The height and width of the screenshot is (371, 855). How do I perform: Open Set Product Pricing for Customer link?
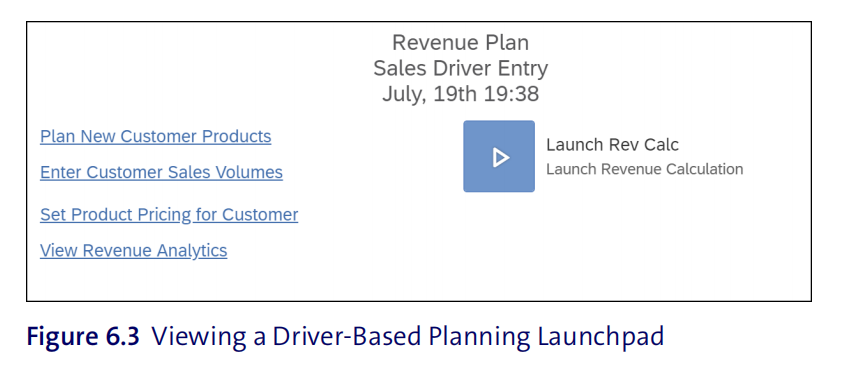(169, 214)
